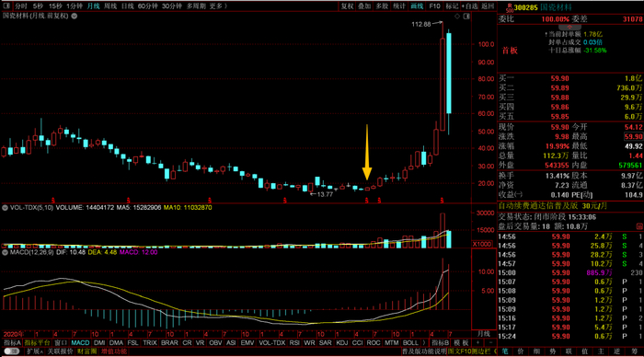The width and height of the screenshot is (644, 357).
Task: Switch to 日线 daily chart tab
Action: [128, 6]
